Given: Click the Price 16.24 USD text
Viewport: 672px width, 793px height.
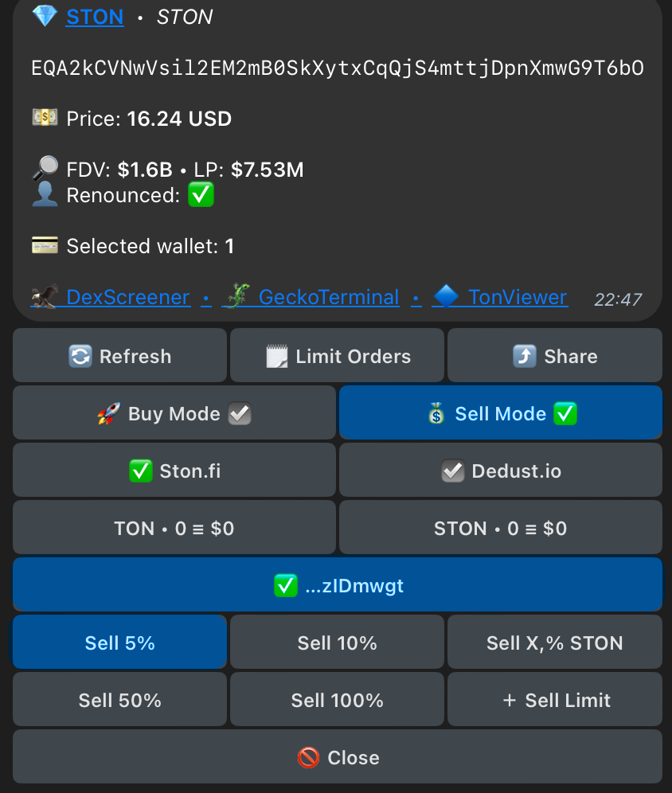Looking at the screenshot, I should click(x=149, y=119).
